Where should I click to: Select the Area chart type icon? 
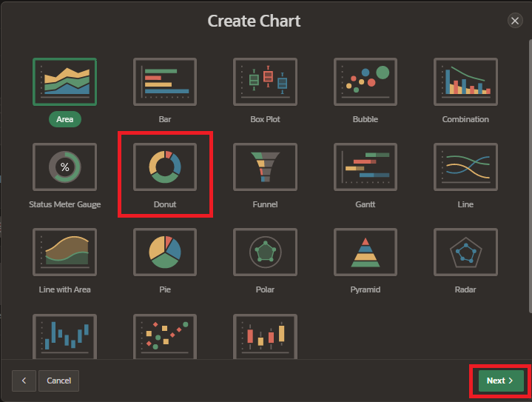pos(64,81)
